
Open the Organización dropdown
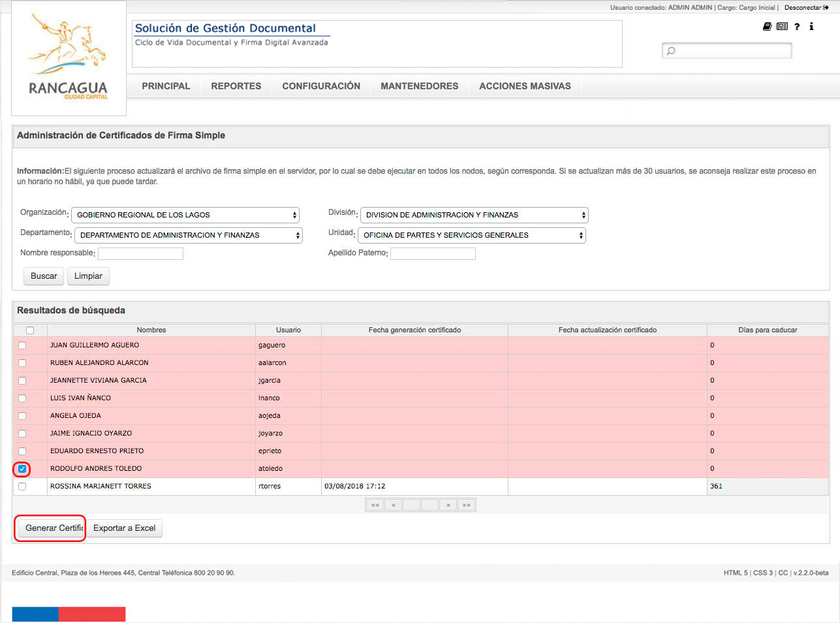point(185,215)
